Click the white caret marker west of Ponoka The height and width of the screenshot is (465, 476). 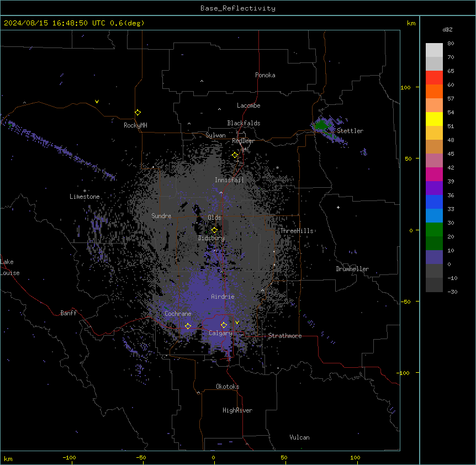(x=202, y=81)
